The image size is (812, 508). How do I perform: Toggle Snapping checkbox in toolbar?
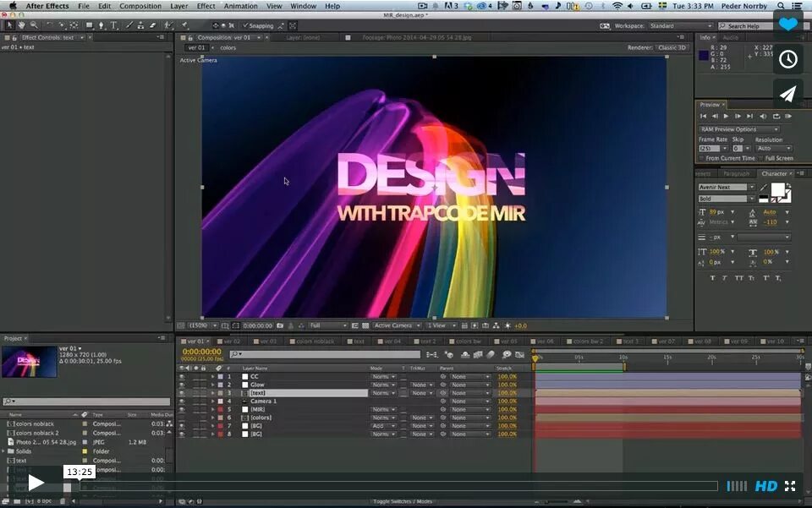click(245, 25)
